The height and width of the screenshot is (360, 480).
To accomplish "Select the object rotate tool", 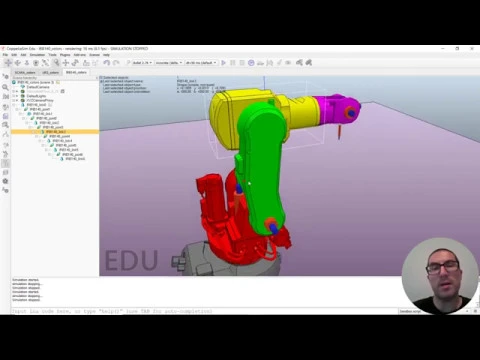I will (75, 63).
